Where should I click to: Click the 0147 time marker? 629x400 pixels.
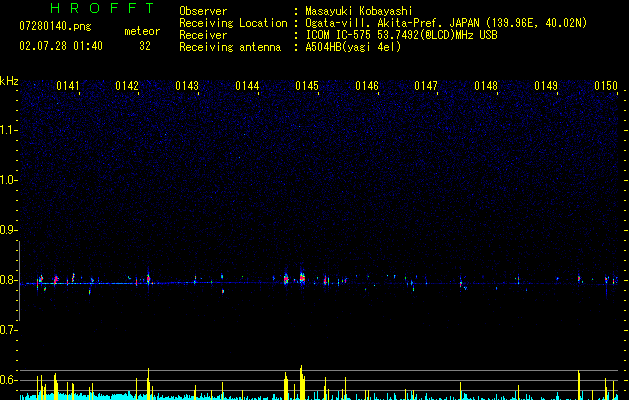click(x=426, y=86)
